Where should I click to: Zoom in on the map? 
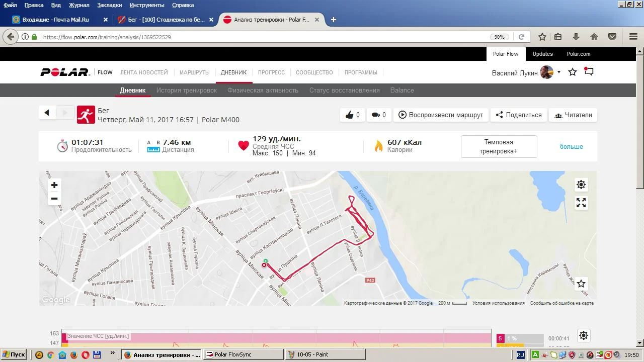click(54, 185)
